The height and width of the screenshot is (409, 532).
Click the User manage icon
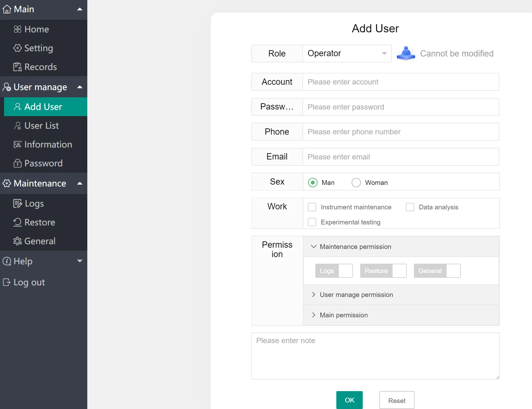(7, 87)
